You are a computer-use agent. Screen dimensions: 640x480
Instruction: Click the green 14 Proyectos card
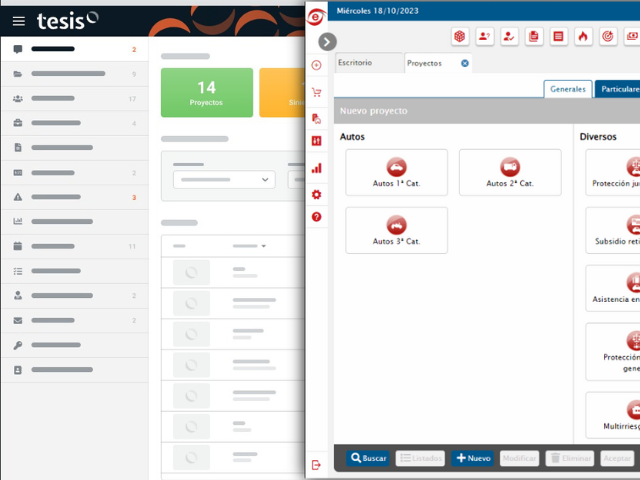pos(206,93)
